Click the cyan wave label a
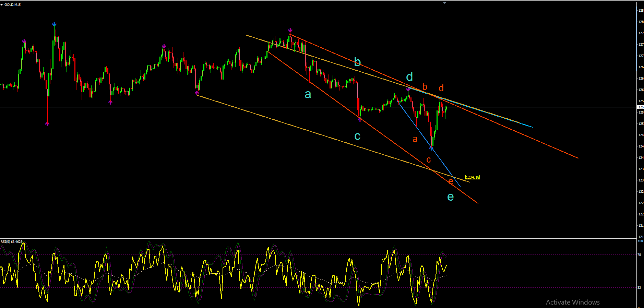Screen dimensions: 644x308 pos(308,94)
